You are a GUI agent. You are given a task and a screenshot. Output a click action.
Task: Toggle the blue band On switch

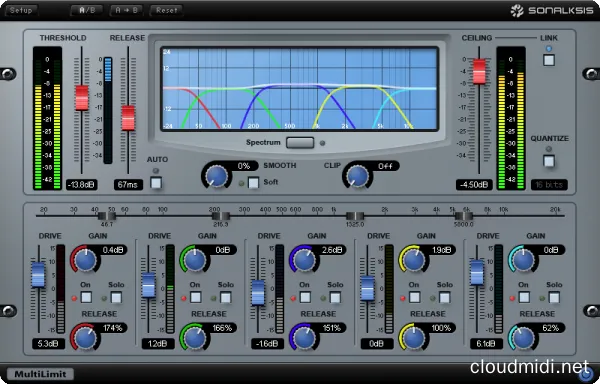point(305,298)
